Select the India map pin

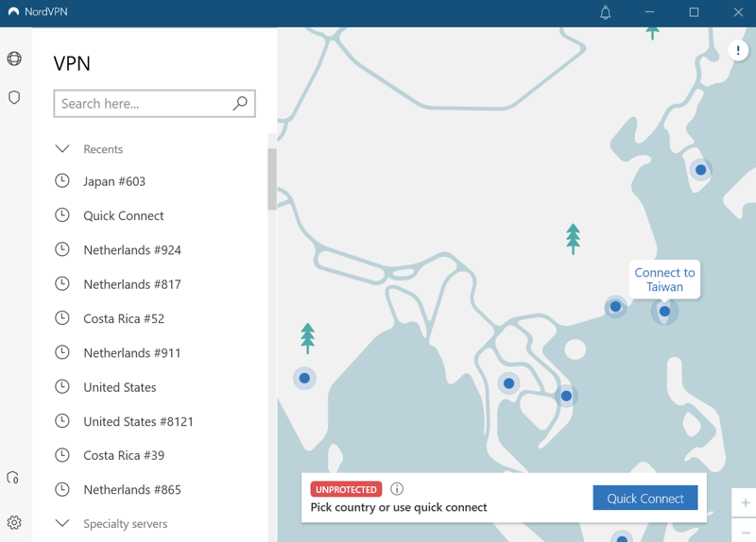pos(304,379)
